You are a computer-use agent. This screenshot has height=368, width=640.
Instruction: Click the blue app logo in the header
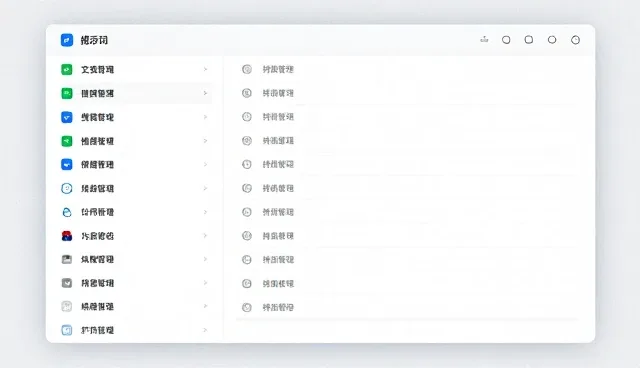(x=67, y=40)
